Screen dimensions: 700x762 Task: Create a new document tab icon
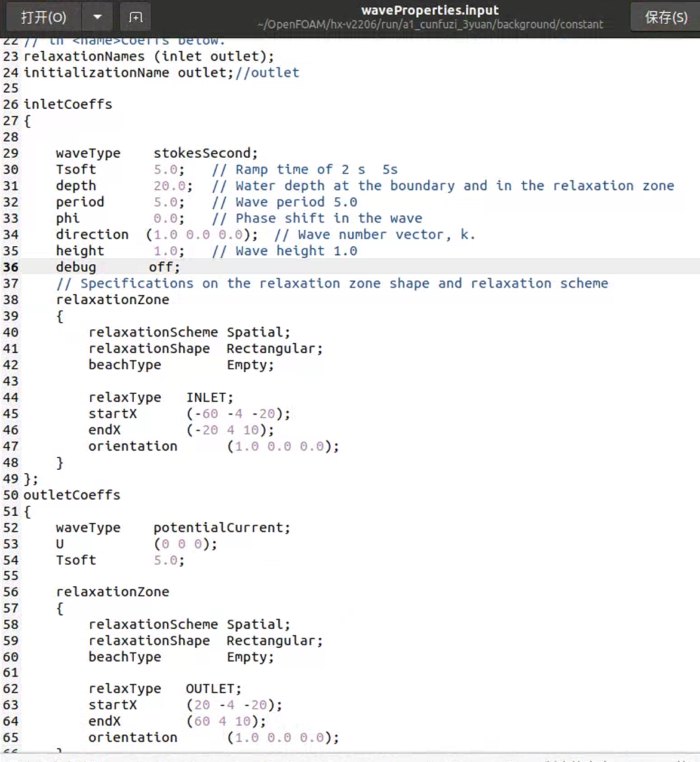pyautogui.click(x=136, y=17)
